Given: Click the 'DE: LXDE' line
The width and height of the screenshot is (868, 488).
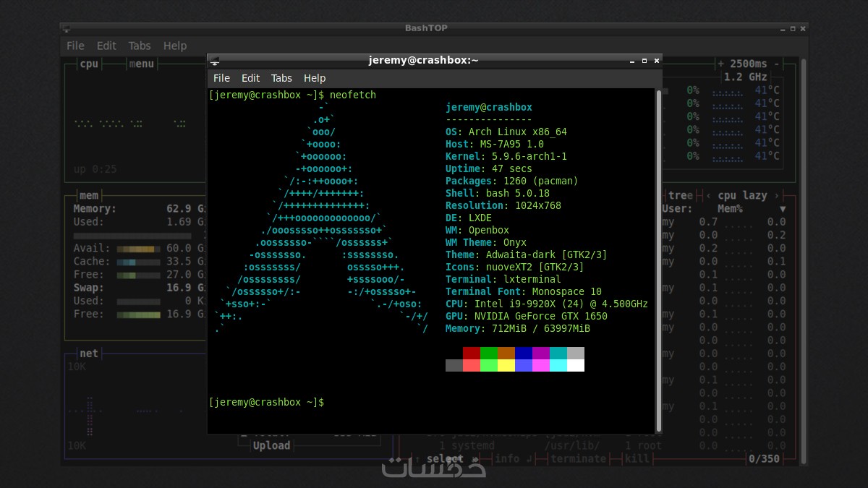Looking at the screenshot, I should [469, 218].
